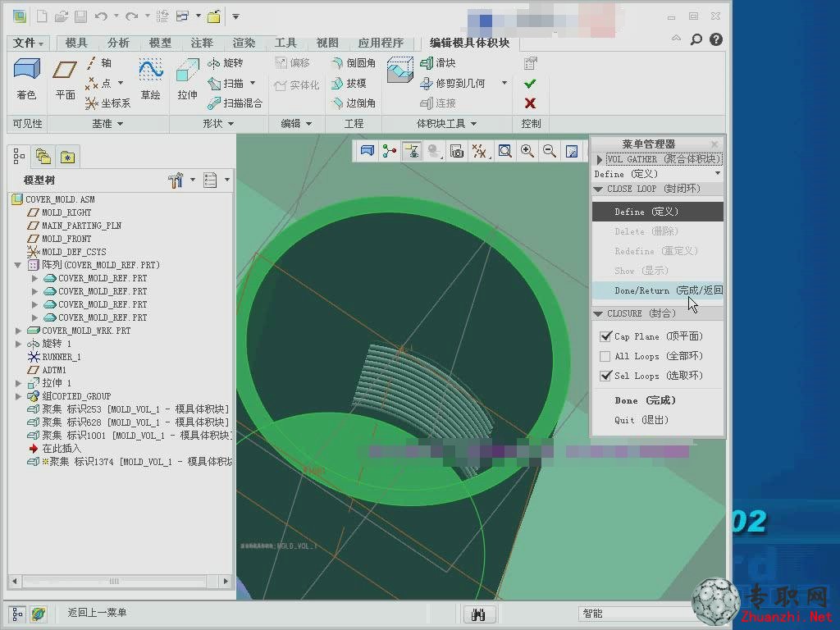Expand the 拉伸 1 tree node
Screen dimensions: 840x630
click(x=18, y=384)
